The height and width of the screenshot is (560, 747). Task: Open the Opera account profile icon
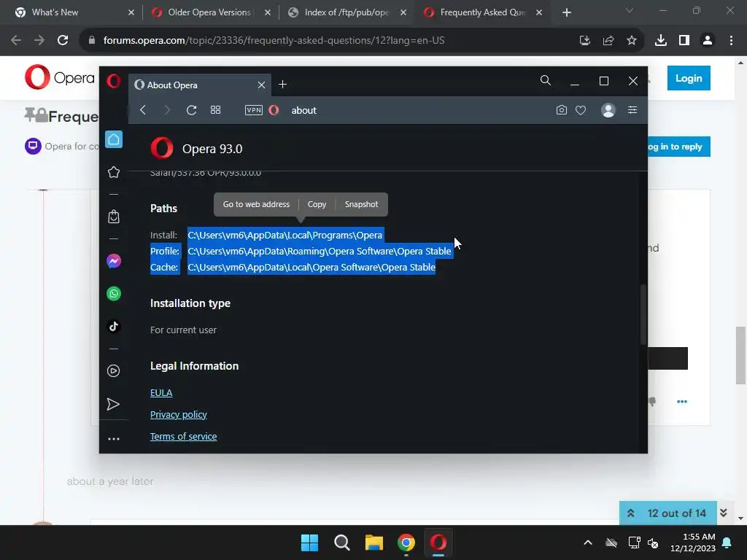[x=608, y=110]
